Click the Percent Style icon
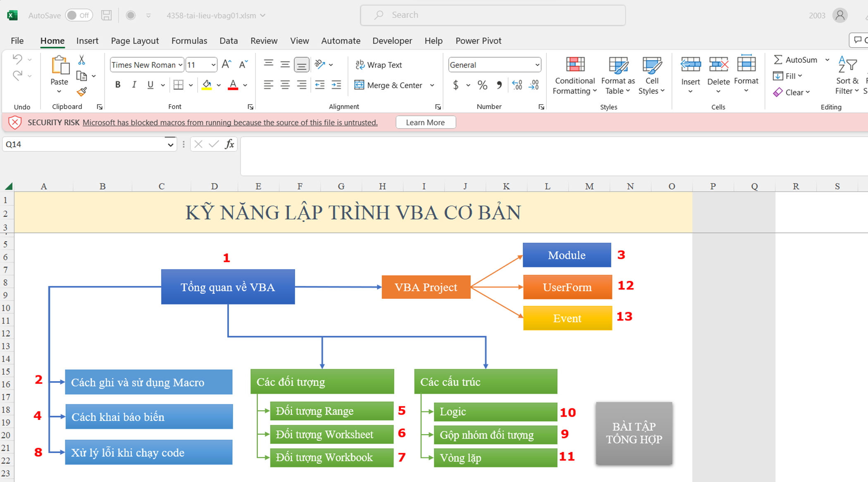Screen dimensions: 868x482 pyautogui.click(x=482, y=85)
